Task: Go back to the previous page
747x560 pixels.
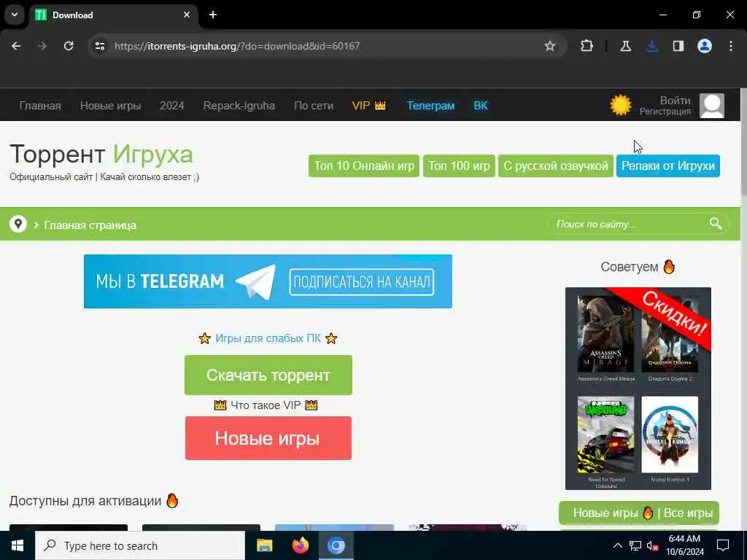Action: (x=16, y=46)
